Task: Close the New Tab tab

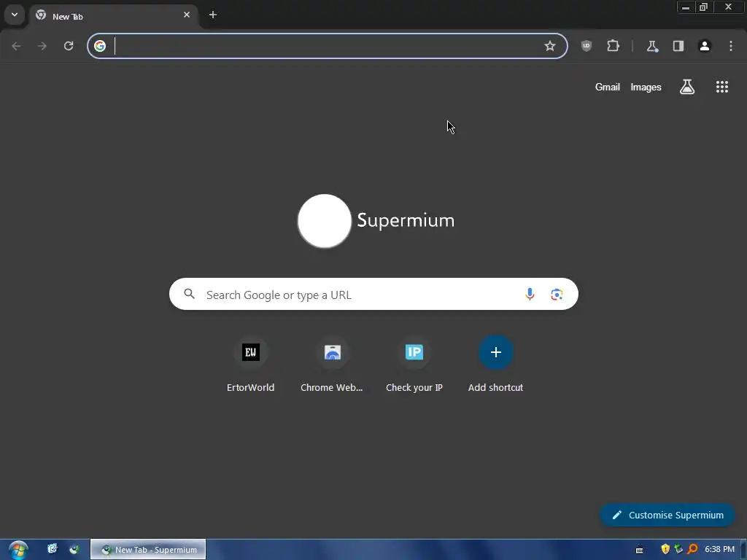Action: 187,15
